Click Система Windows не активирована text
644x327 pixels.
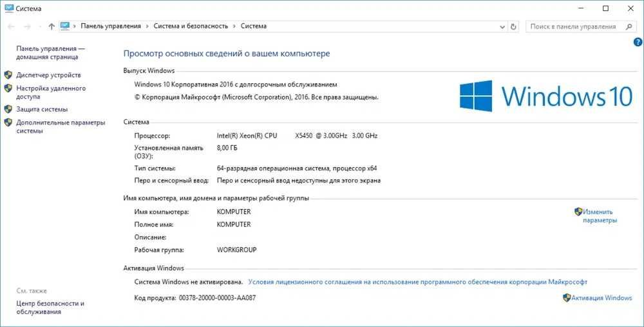189,282
